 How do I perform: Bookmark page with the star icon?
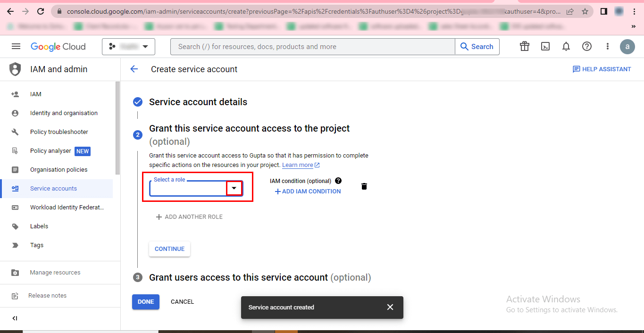pyautogui.click(x=585, y=11)
